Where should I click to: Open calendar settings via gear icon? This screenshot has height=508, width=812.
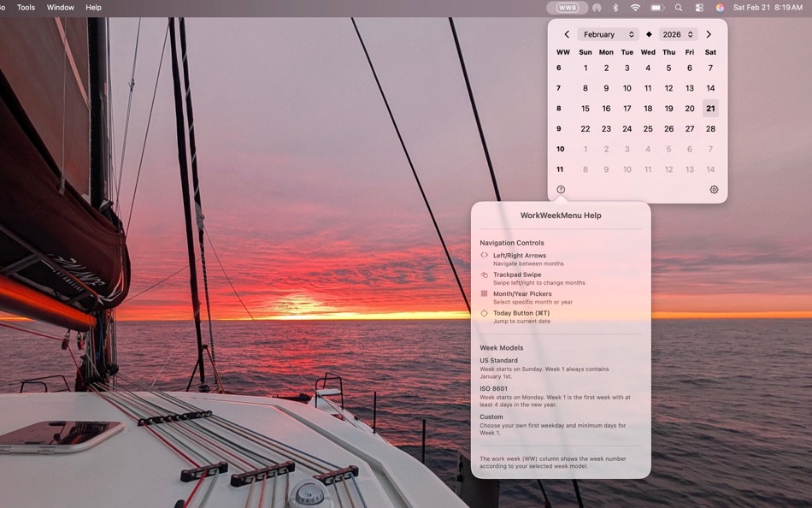coord(714,189)
